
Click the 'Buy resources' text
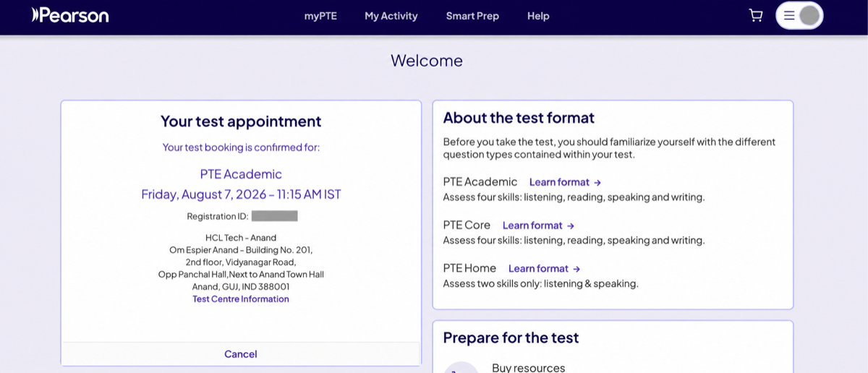pyautogui.click(x=528, y=367)
